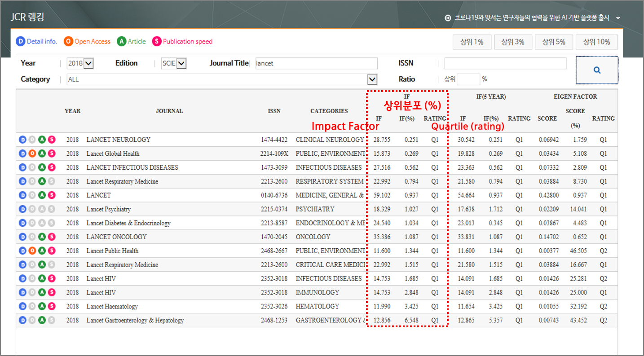
Task: Click the Ratio 상위 percent input box
Action: (468, 79)
